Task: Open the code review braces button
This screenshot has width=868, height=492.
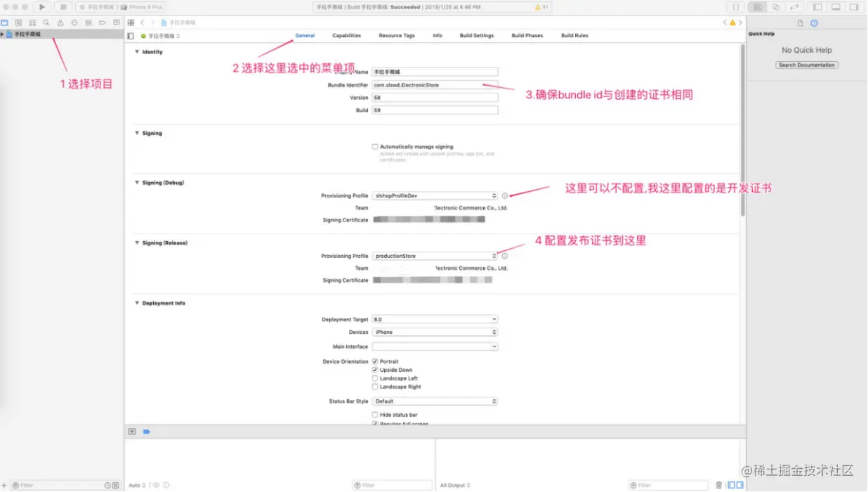Action: (735, 6)
